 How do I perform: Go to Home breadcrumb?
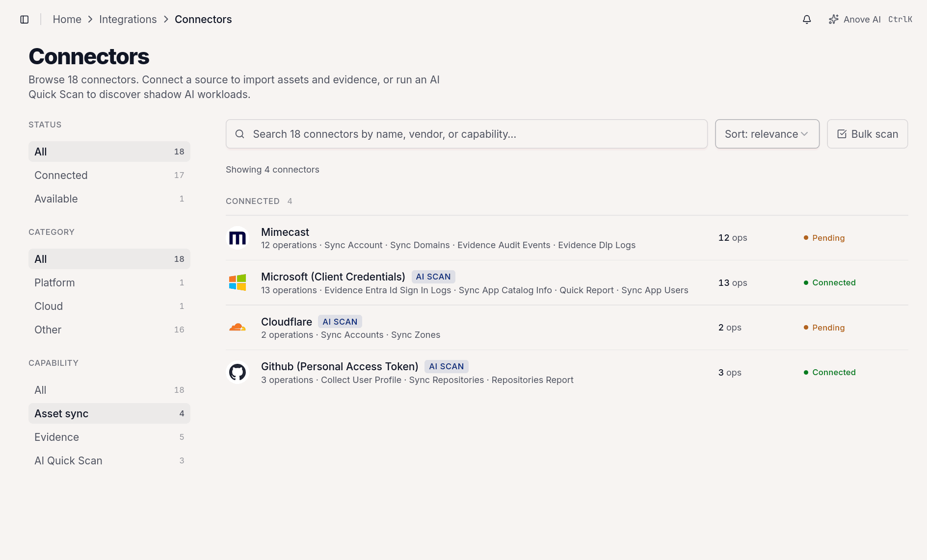point(67,20)
